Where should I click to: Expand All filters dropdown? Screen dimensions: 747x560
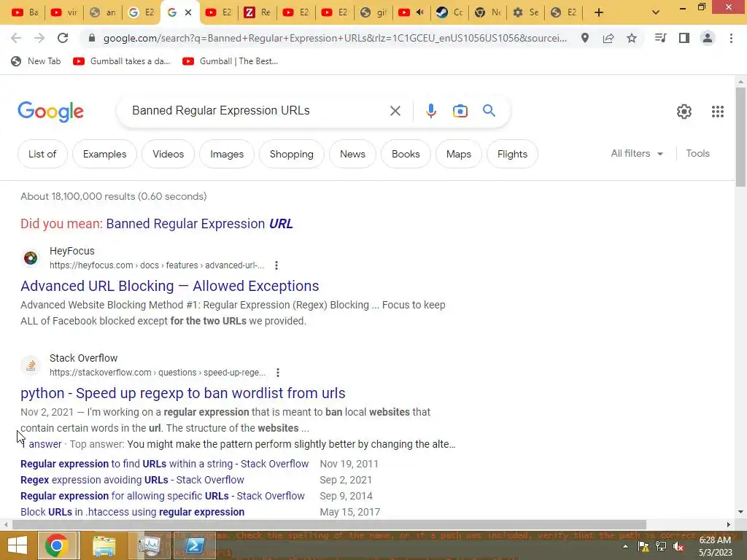(x=637, y=153)
